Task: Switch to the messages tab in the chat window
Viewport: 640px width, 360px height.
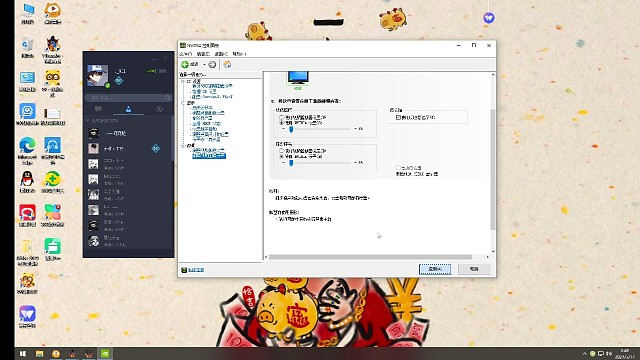Action: 98,109
